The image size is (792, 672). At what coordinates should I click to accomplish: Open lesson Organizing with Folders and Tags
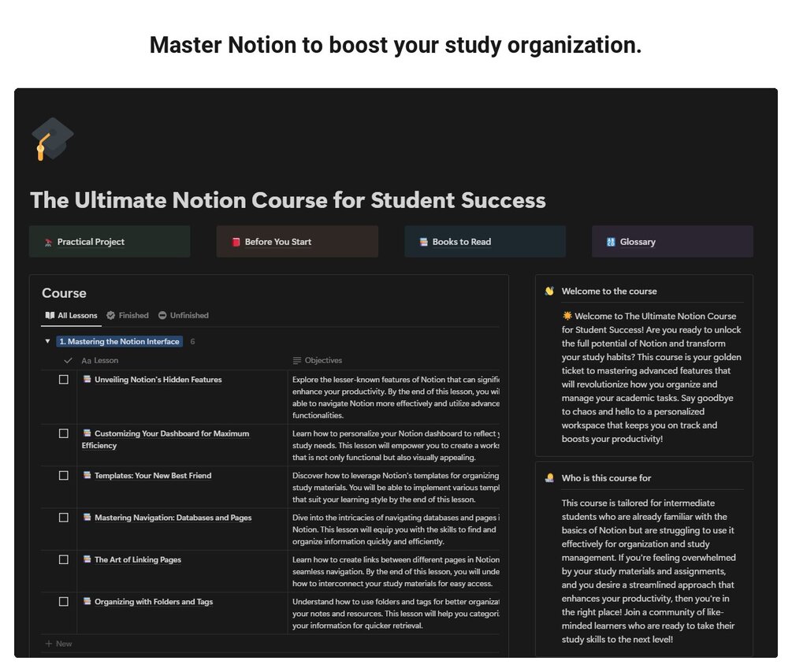154,602
